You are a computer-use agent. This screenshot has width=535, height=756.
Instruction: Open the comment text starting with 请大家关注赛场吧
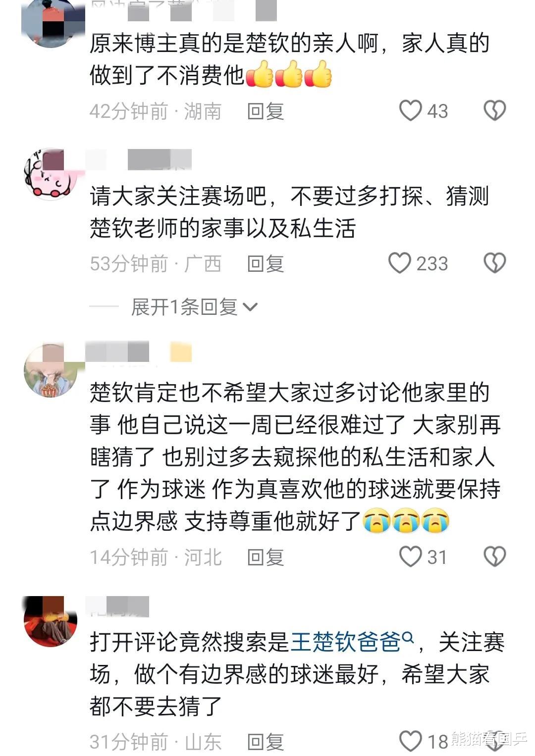289,212
